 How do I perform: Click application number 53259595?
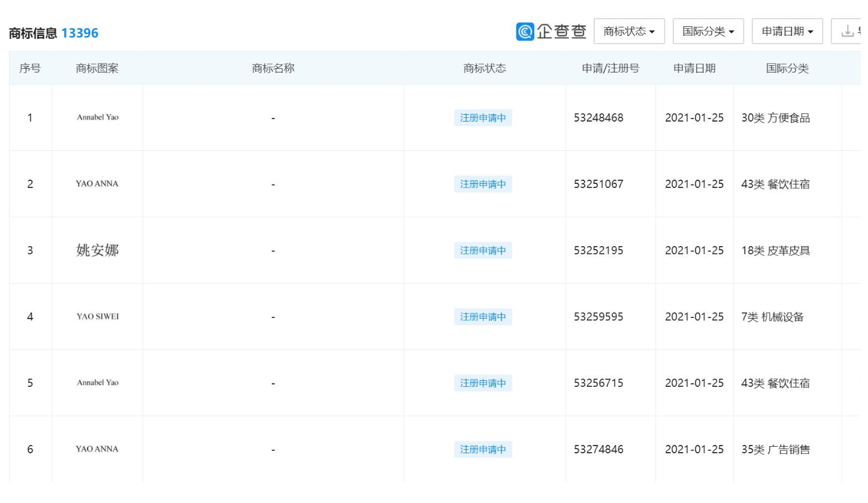pyautogui.click(x=598, y=317)
